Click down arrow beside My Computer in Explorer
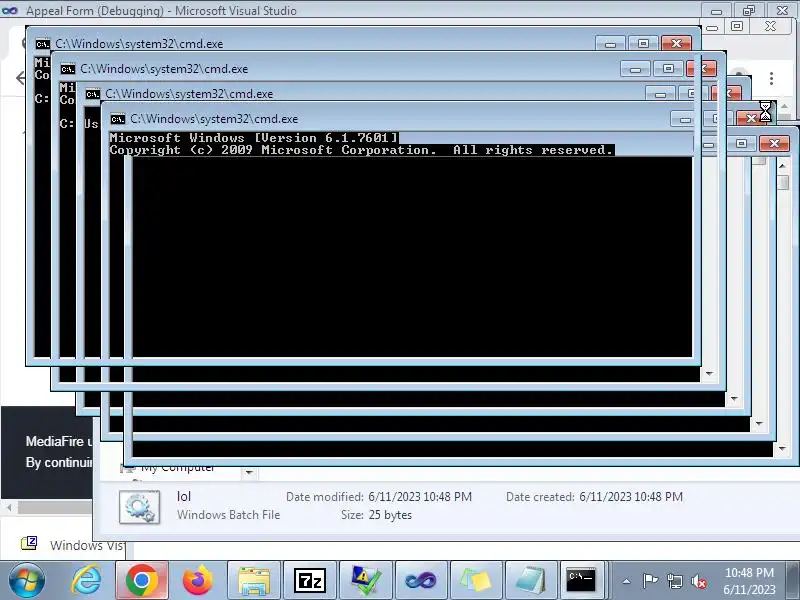This screenshot has width=800, height=600. [x=249, y=472]
